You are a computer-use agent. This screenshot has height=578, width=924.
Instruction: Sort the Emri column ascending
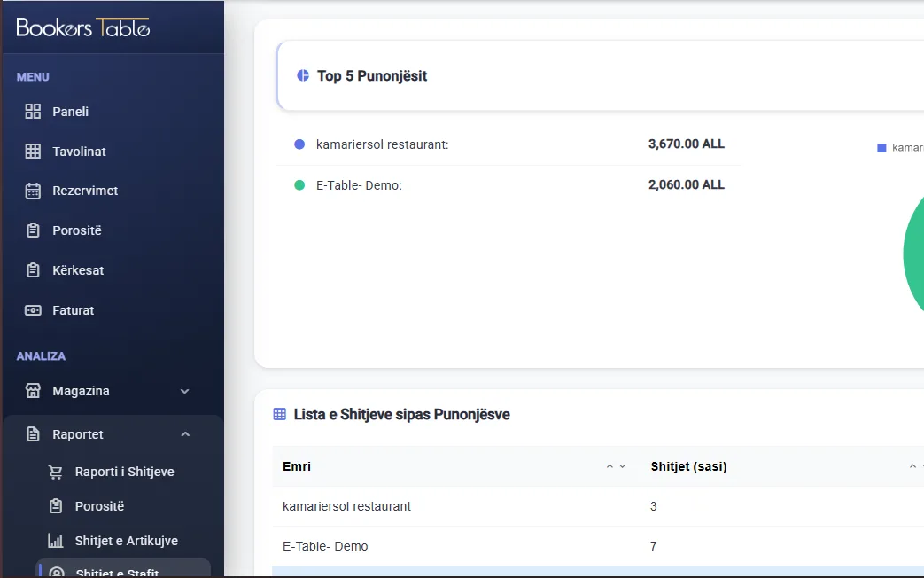[610, 466]
